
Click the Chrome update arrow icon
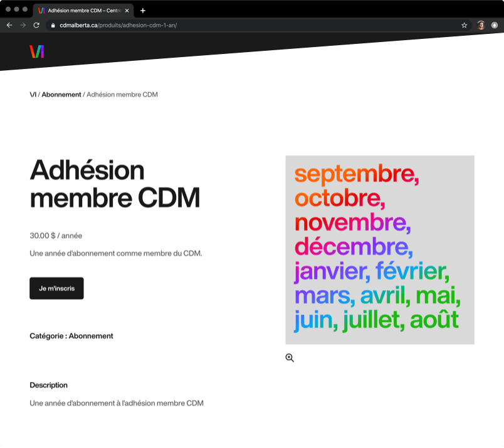pyautogui.click(x=494, y=25)
